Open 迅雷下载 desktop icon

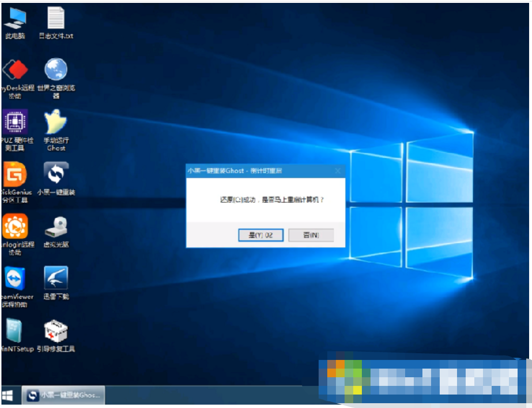pos(56,283)
